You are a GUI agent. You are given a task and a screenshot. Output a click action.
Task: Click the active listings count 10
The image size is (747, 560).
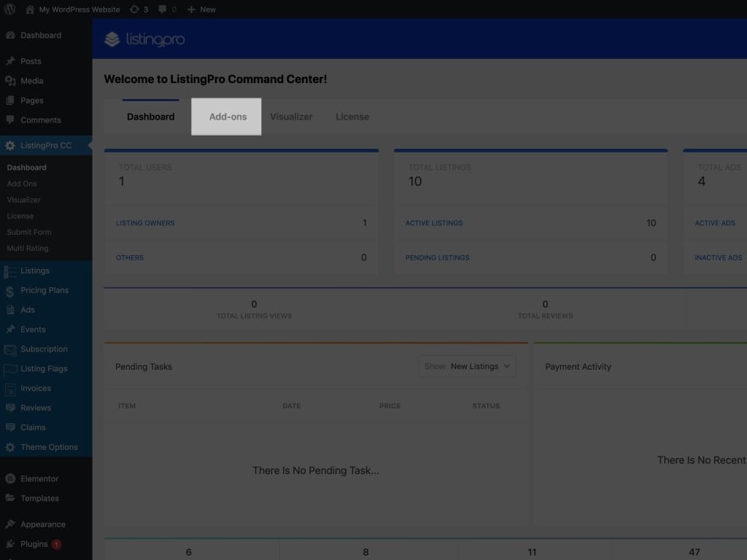coord(651,223)
